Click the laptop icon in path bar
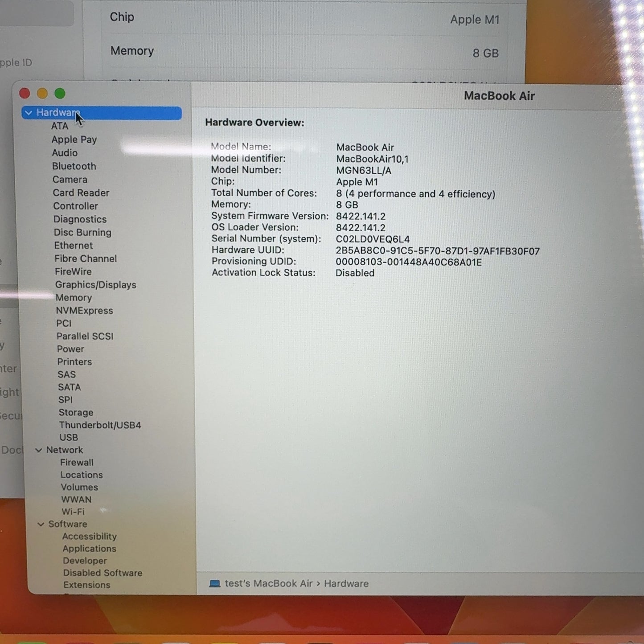The image size is (644, 644). point(215,583)
